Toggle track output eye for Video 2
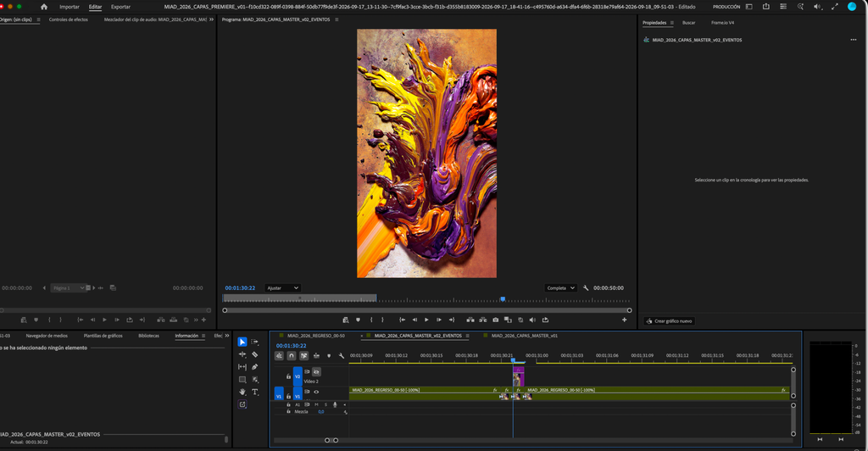The image size is (868, 451). click(316, 372)
